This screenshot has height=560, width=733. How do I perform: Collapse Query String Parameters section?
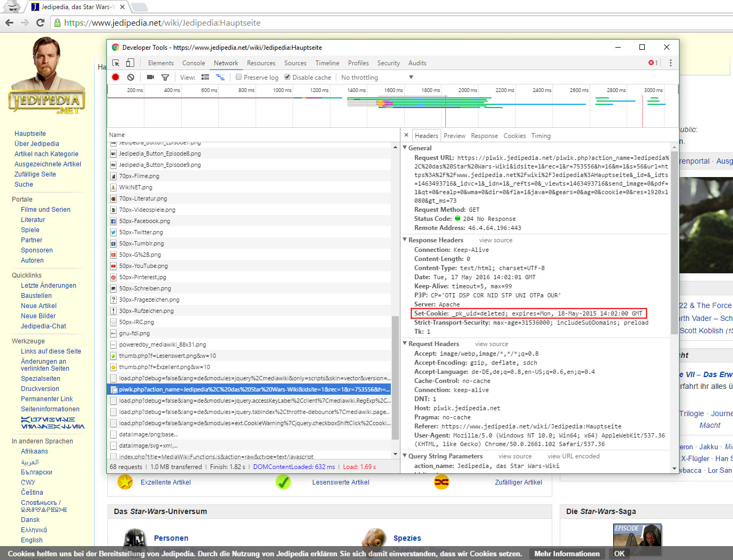click(405, 456)
